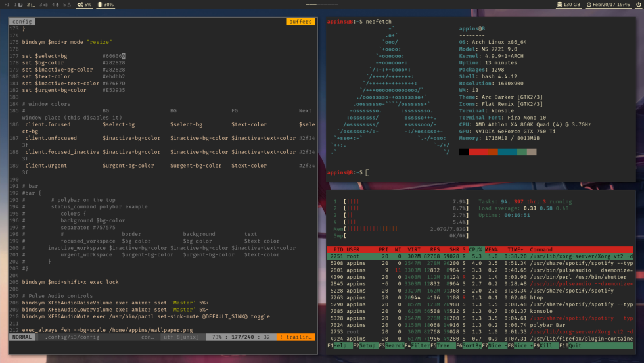The width and height of the screenshot is (644, 363).
Task: Click XF86AudioMute binding line 210
Action: click(146, 316)
